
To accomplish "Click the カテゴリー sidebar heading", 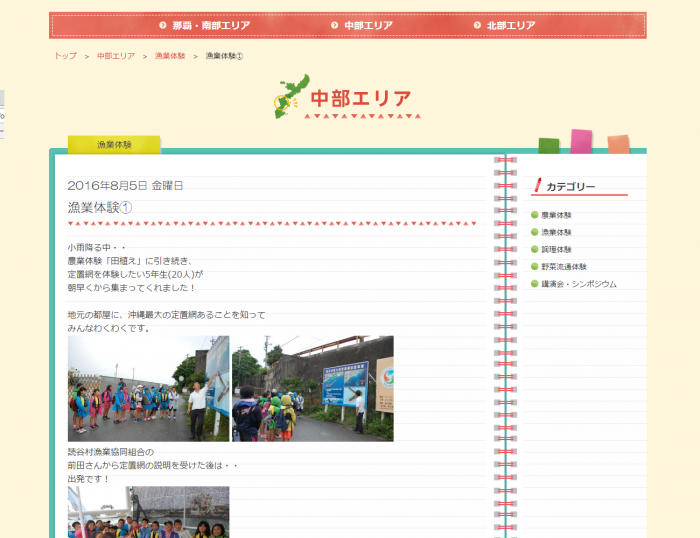I will [x=571, y=187].
